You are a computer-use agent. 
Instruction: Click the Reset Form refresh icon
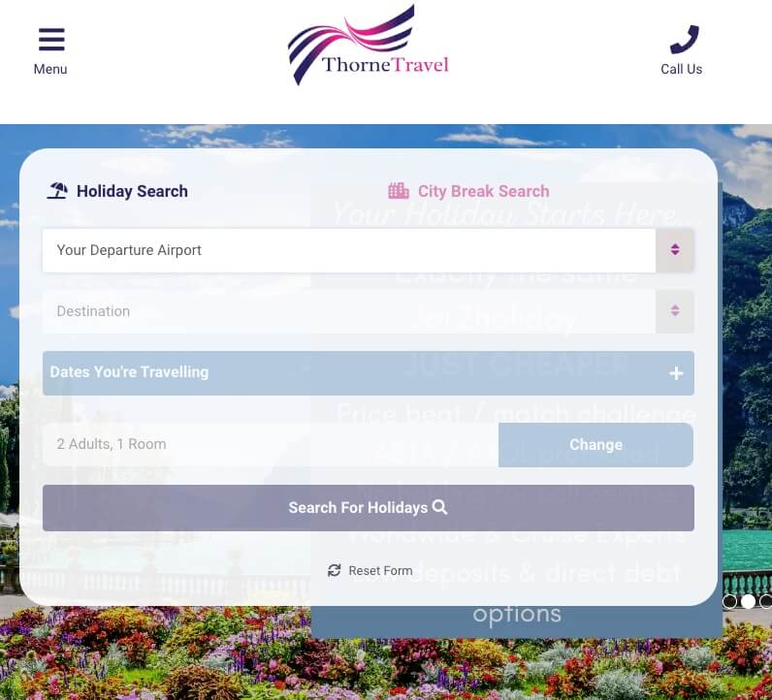(x=335, y=570)
